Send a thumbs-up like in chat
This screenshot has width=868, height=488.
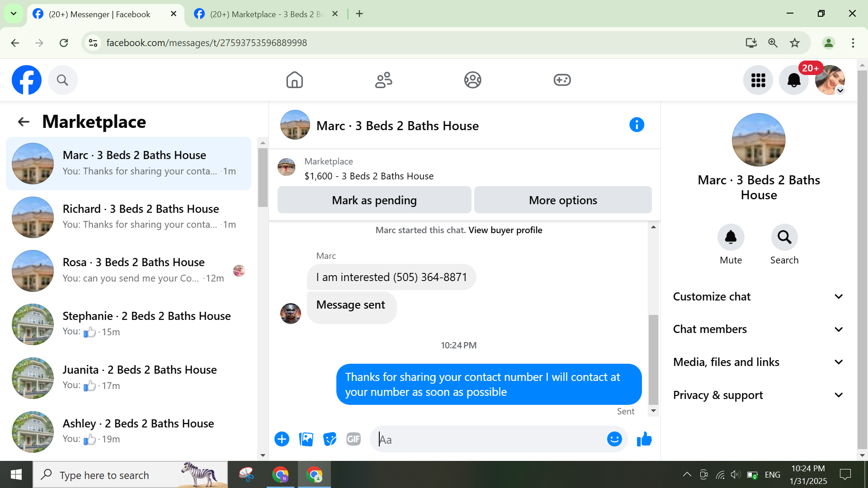[644, 439]
